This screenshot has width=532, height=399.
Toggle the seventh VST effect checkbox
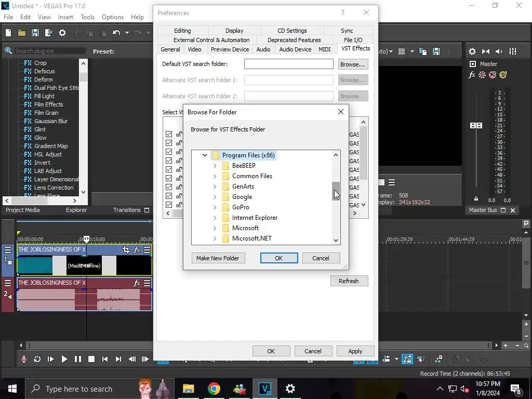[x=169, y=187]
